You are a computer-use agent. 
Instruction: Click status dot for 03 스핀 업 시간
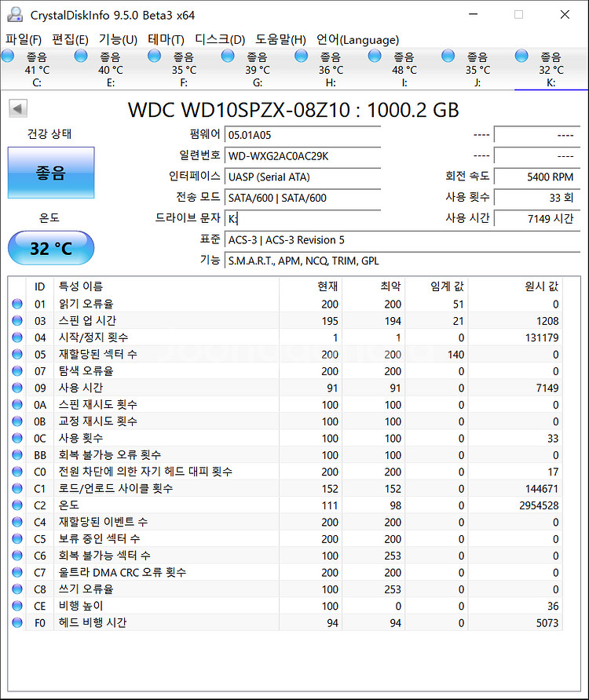pyautogui.click(x=17, y=320)
